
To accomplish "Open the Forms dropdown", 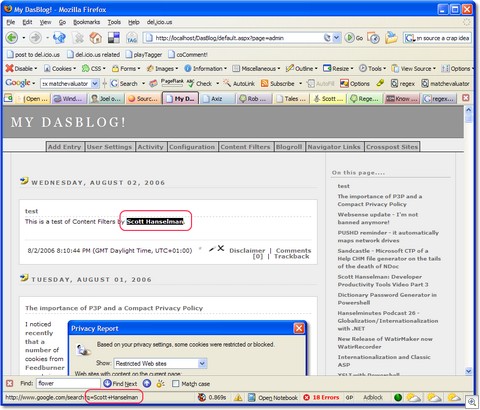I will [126, 69].
